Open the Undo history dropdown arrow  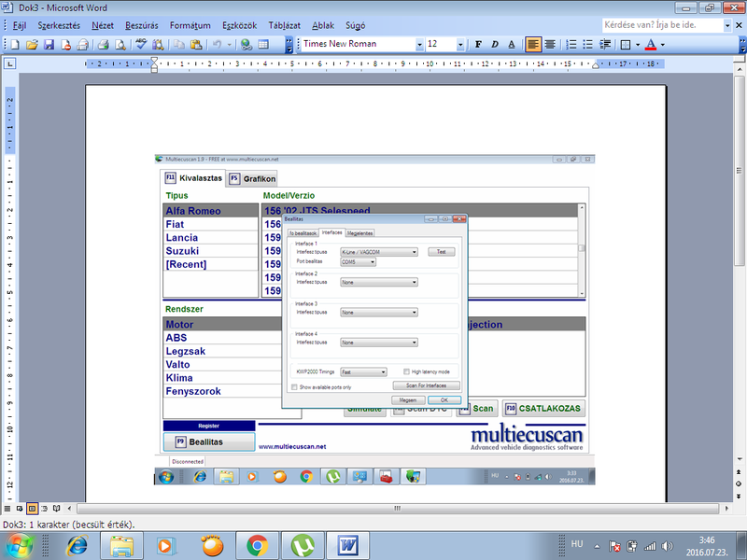(x=229, y=45)
